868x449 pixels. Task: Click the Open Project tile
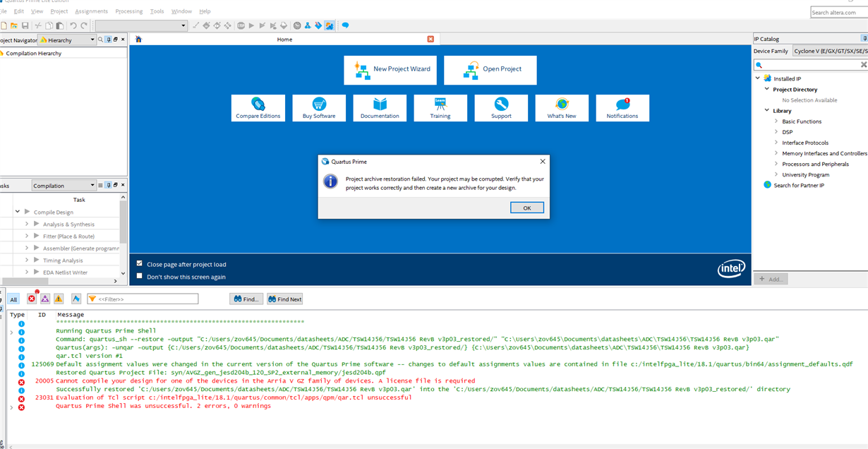(490, 70)
